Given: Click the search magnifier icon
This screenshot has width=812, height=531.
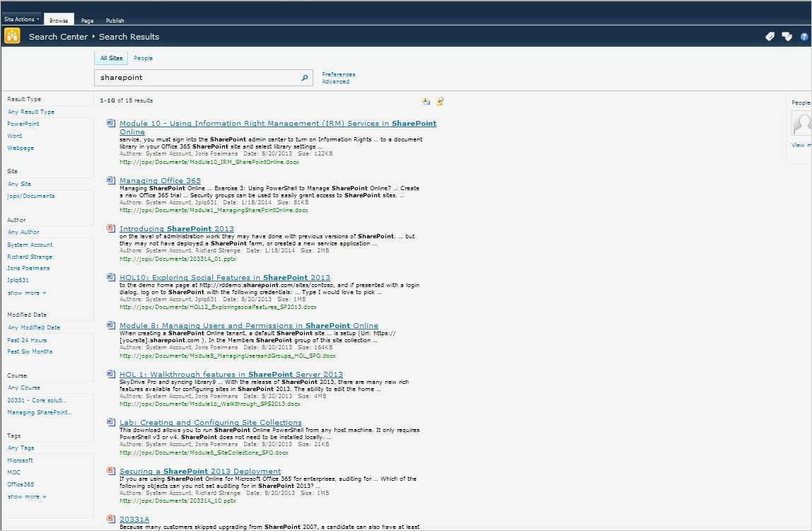Looking at the screenshot, I should click(304, 78).
